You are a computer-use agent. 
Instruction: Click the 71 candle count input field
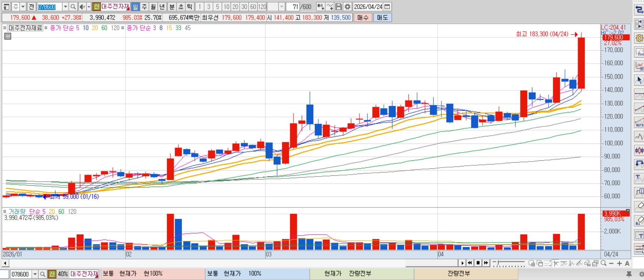tap(292, 7)
